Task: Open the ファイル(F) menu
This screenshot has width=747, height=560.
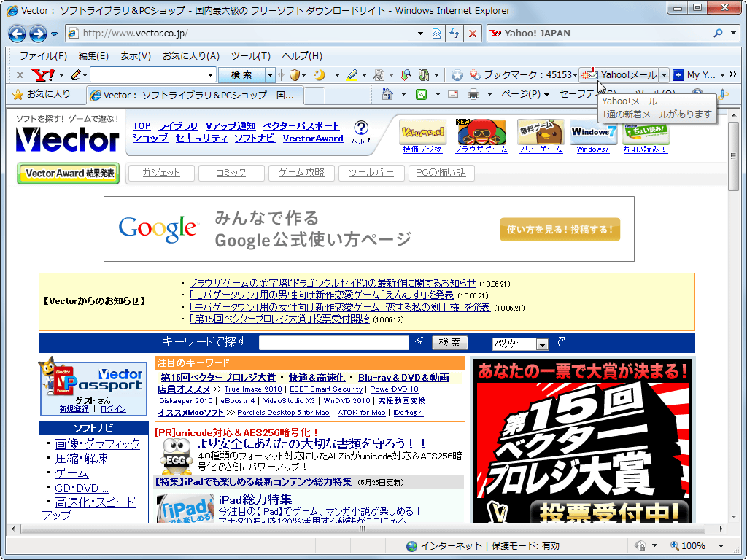Action: point(43,55)
